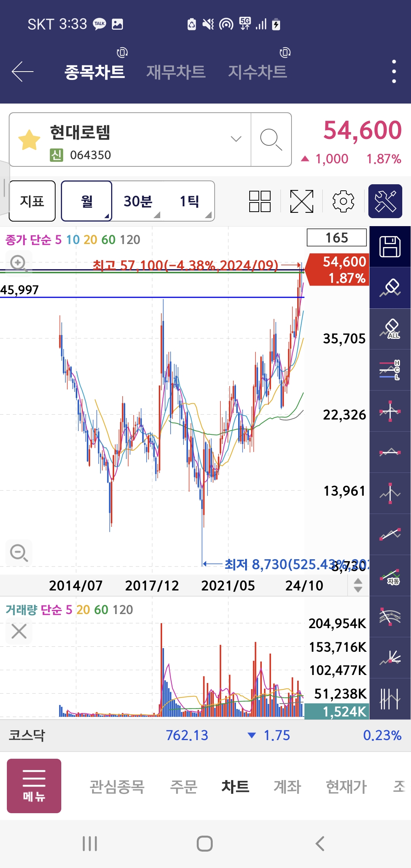The image size is (411, 868).
Task: Select the single-line eraser tool
Action: point(390,288)
